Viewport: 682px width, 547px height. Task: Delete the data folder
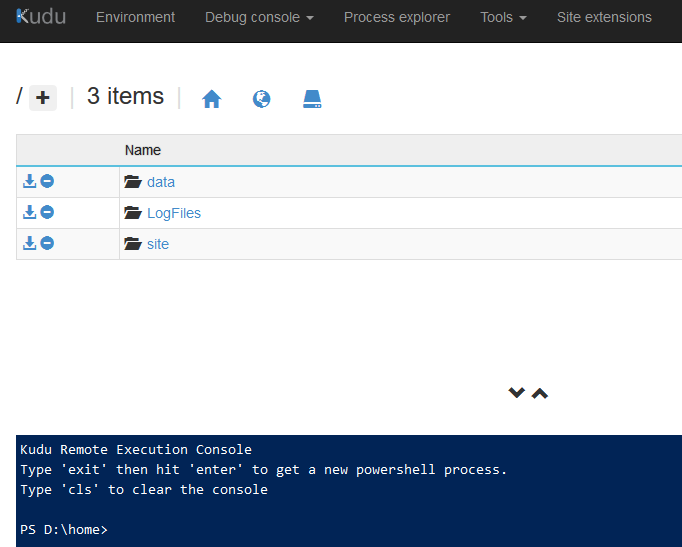pos(47,181)
